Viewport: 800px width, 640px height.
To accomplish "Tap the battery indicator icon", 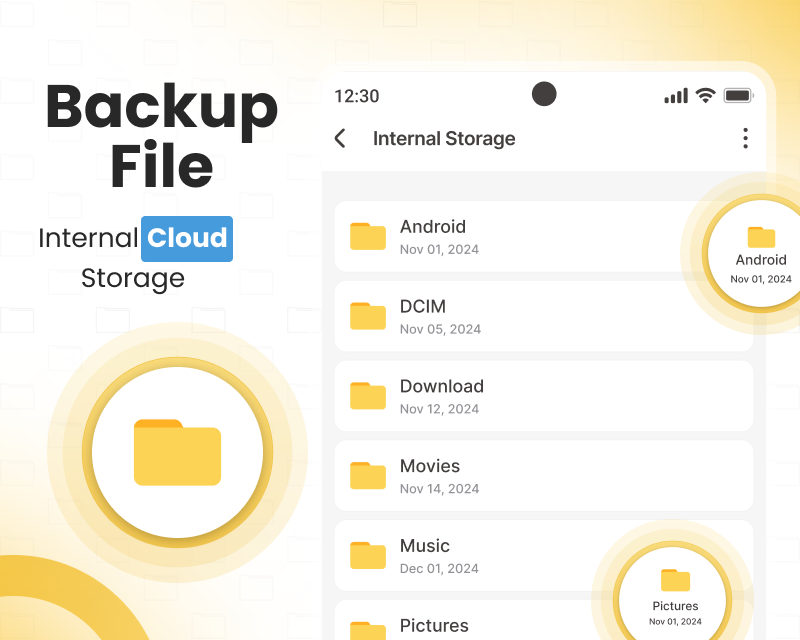I will coord(738,96).
